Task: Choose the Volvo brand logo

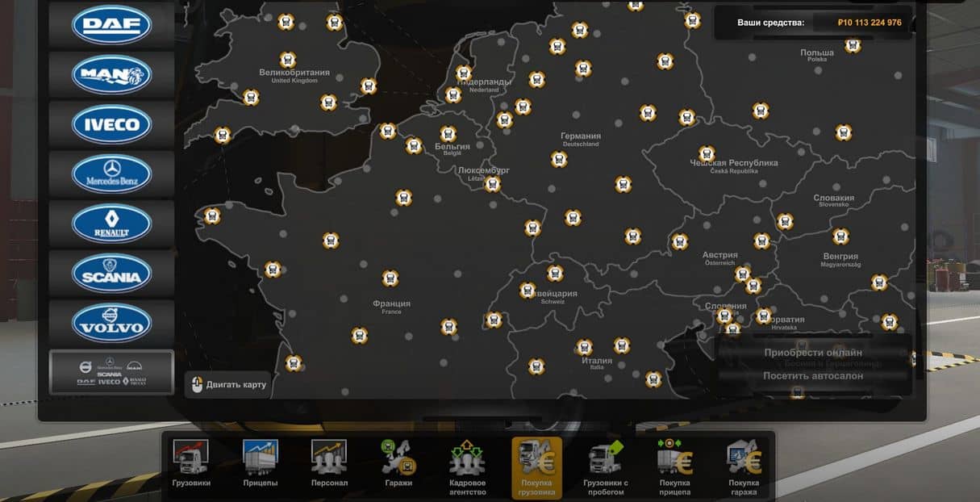Action: pyautogui.click(x=111, y=323)
